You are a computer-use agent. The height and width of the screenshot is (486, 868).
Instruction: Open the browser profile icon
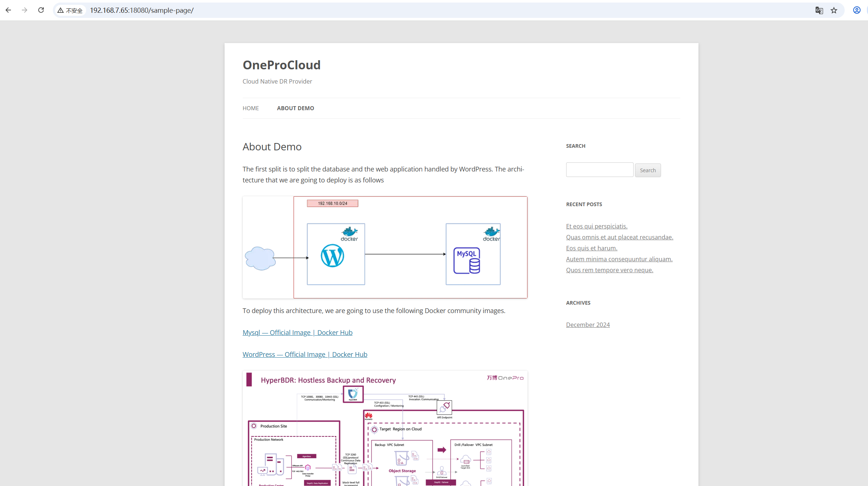(x=857, y=10)
